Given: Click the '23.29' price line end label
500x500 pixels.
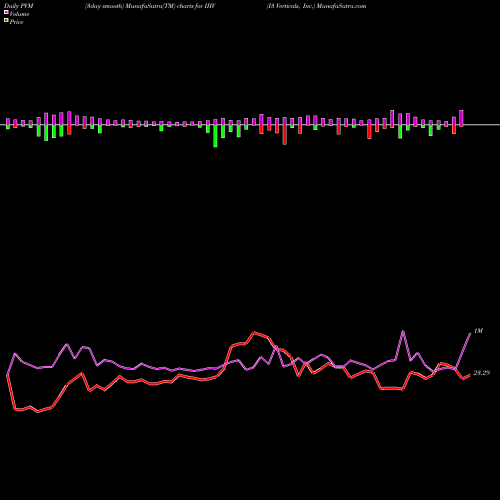Looking at the screenshot, I should pyautogui.click(x=482, y=373).
